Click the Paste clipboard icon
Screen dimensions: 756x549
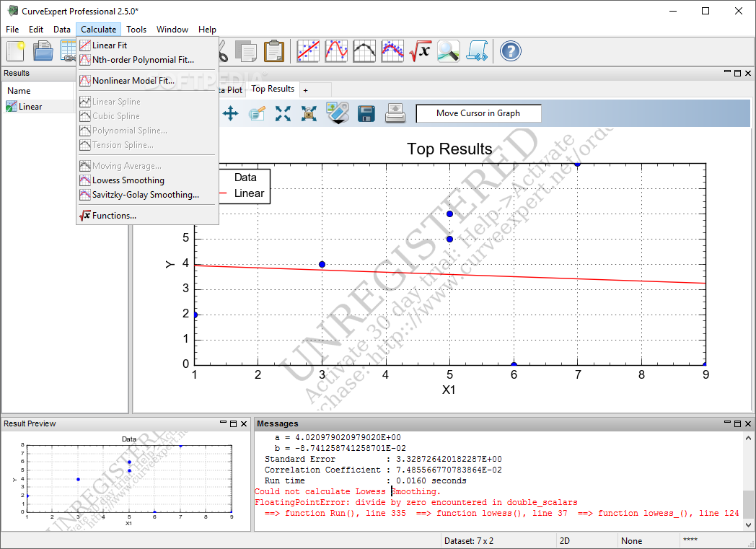click(x=274, y=51)
